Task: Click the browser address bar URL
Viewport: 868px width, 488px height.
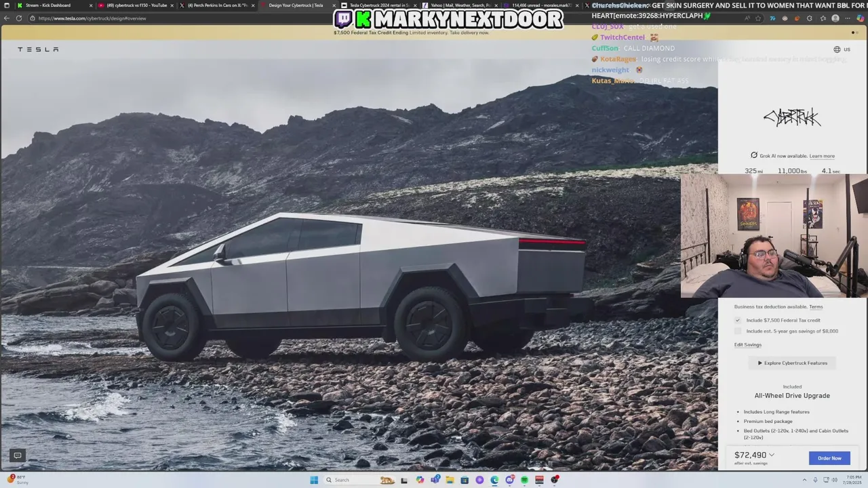Action: (x=92, y=18)
